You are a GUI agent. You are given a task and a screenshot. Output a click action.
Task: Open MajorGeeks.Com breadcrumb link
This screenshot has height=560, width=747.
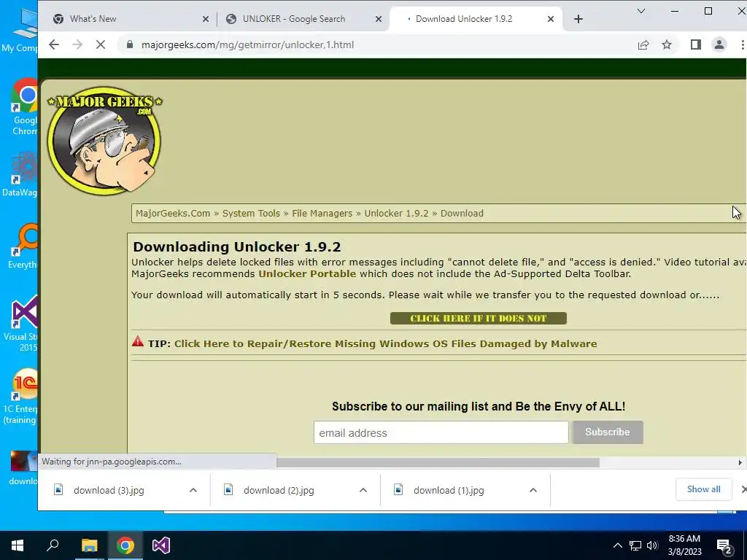coord(173,214)
